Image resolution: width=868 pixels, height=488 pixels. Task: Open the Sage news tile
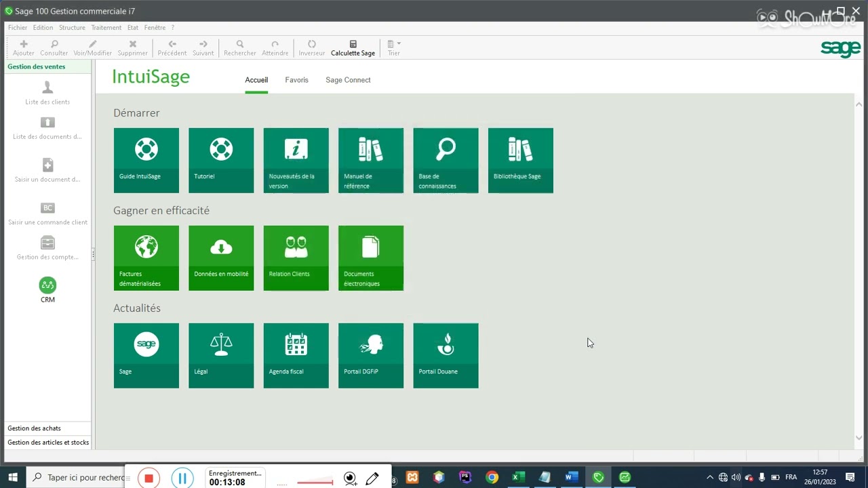[x=146, y=356]
